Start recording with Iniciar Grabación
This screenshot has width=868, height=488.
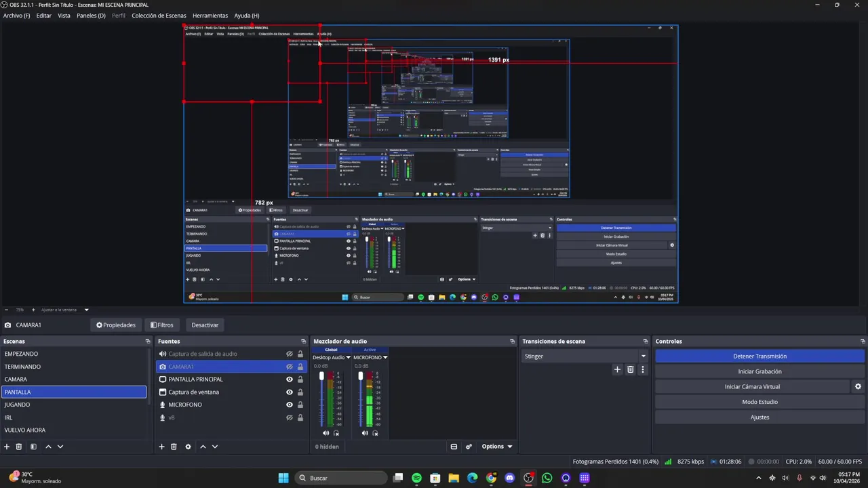click(759, 371)
